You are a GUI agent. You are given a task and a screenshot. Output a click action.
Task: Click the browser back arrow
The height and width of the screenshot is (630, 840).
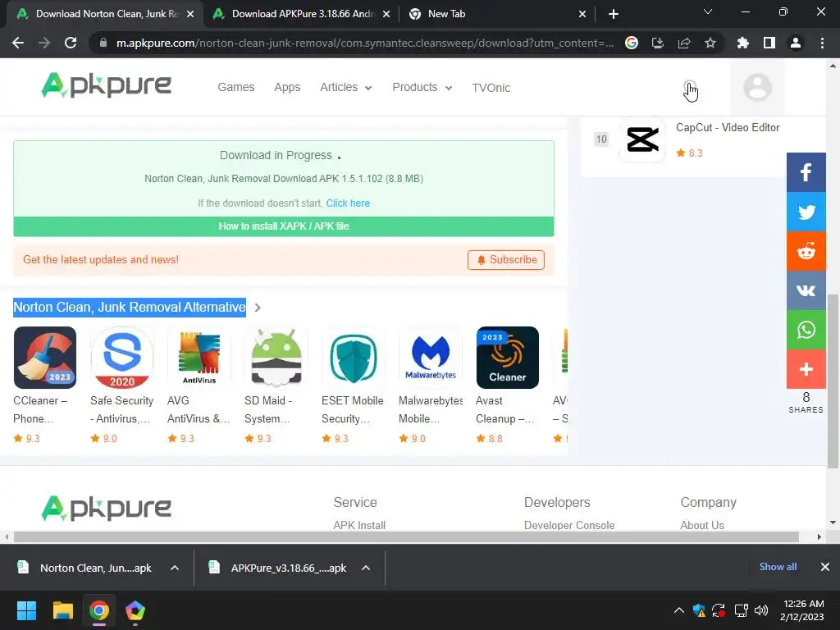18,43
